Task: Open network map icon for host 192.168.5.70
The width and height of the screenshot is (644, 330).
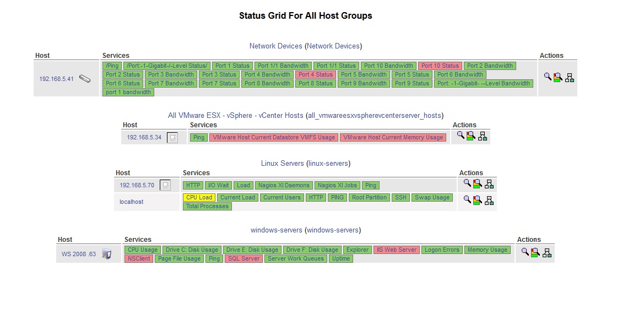Action: click(489, 184)
